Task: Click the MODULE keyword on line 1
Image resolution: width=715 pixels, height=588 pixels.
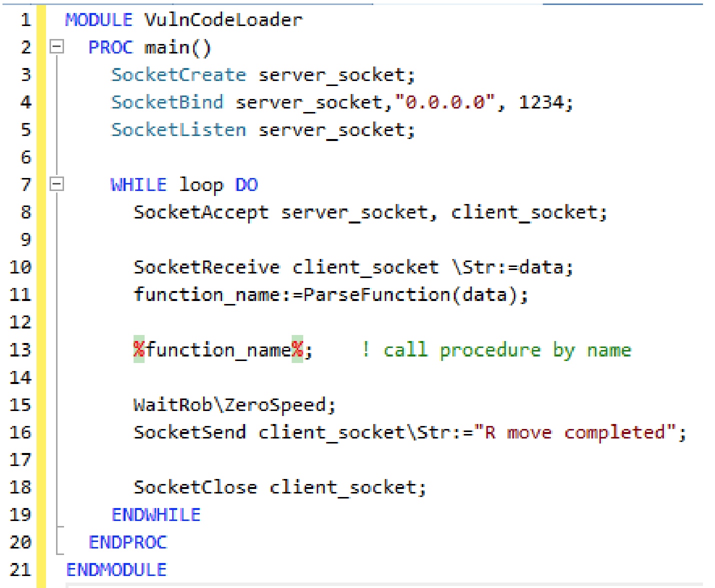Action: 99,20
